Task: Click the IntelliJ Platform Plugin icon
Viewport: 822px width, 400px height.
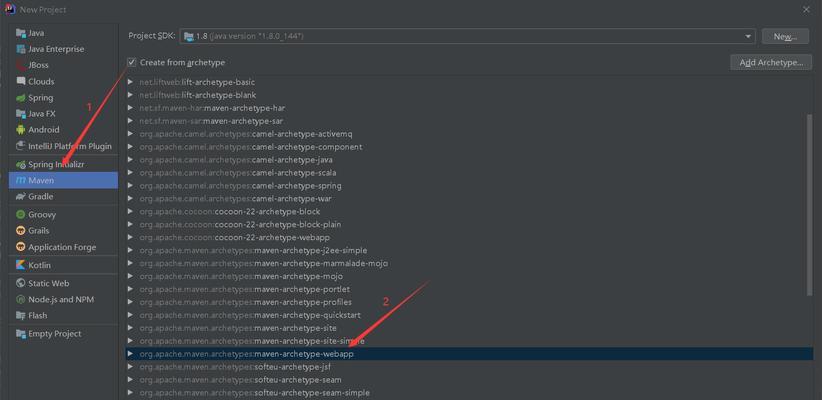Action: (x=21, y=146)
